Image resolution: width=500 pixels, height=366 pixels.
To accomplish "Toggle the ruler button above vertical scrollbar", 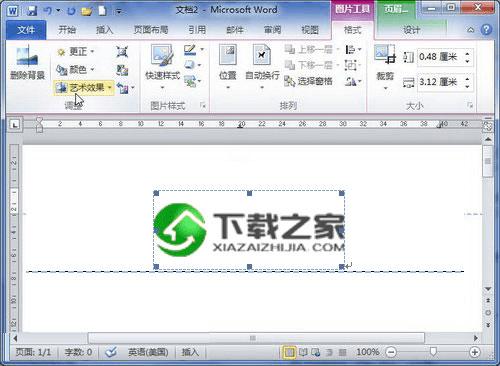I will (488, 126).
